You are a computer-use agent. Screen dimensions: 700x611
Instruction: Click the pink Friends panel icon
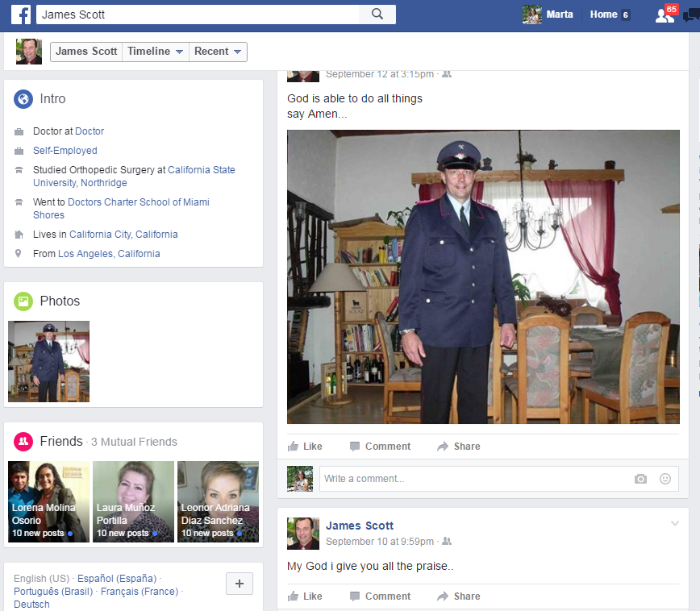click(23, 442)
